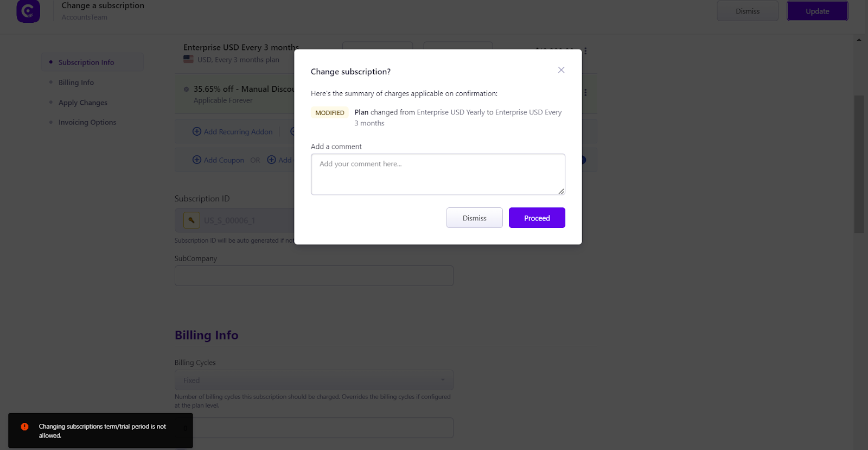Screen dimensions: 868x450
Task: Click the Update button in the header
Action: (x=818, y=11)
